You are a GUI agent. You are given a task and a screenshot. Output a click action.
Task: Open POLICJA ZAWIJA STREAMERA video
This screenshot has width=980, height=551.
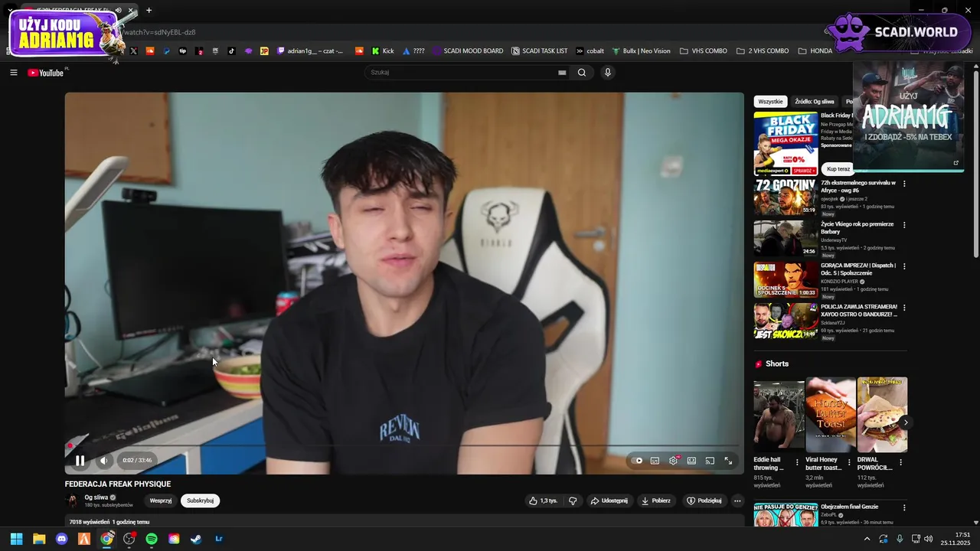pyautogui.click(x=786, y=321)
